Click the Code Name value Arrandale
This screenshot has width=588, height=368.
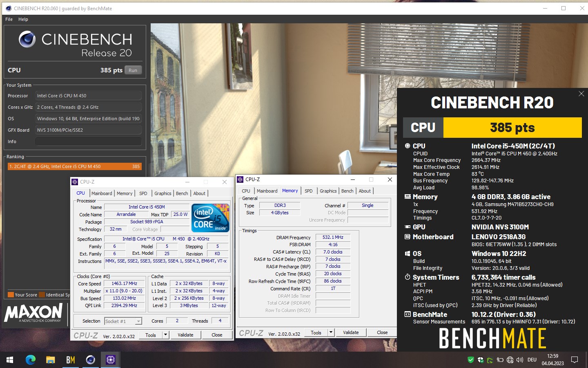[126, 214]
